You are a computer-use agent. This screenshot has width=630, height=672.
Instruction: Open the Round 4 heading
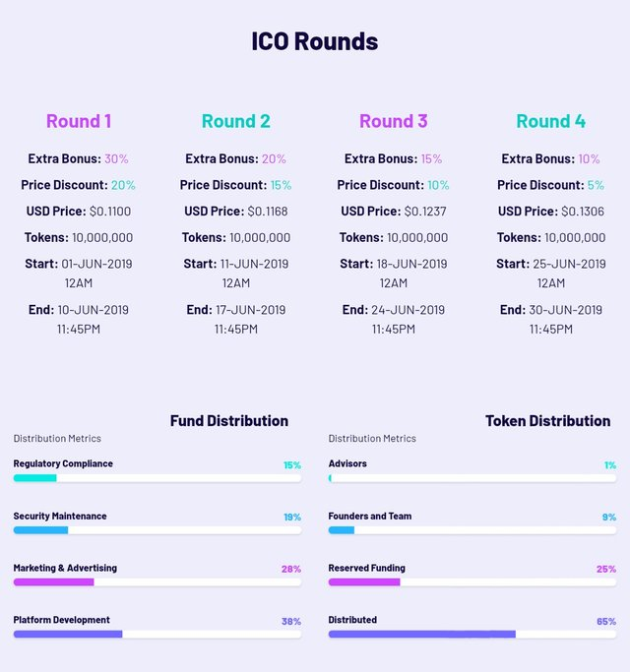pyautogui.click(x=551, y=121)
